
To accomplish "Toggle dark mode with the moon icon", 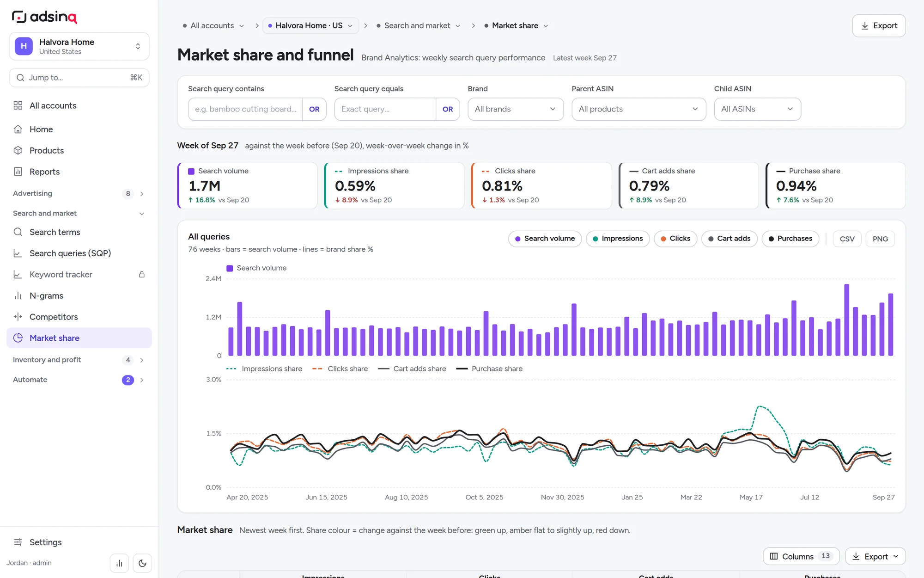I will click(x=142, y=563).
